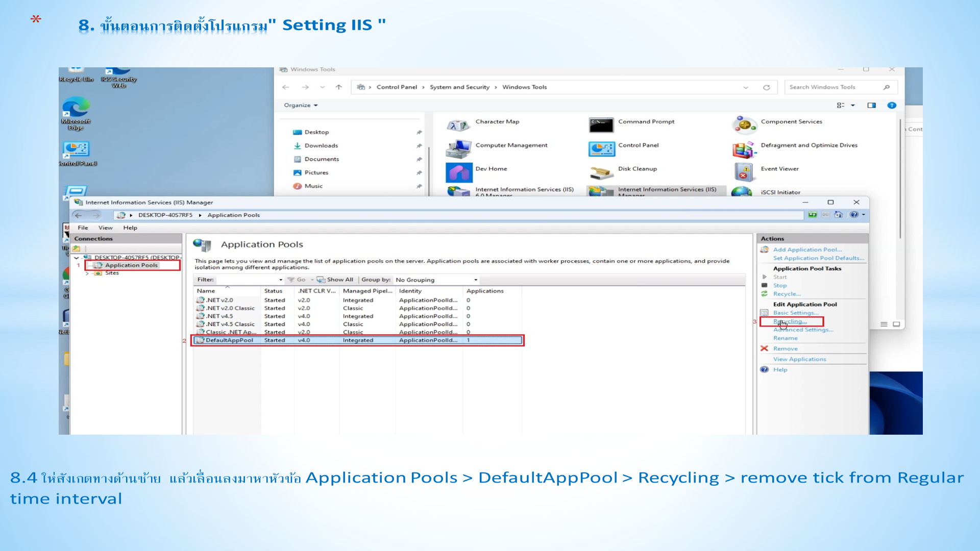Click Show All in filter bar

tap(335, 280)
